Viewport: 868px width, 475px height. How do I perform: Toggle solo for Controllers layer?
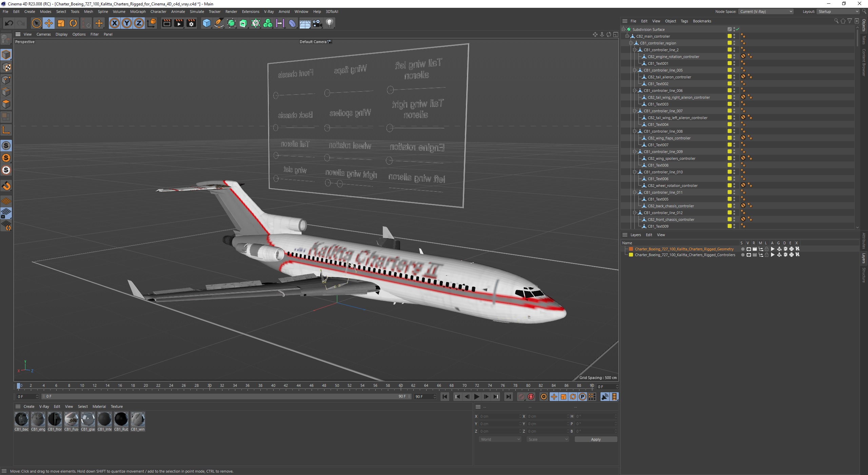(743, 255)
